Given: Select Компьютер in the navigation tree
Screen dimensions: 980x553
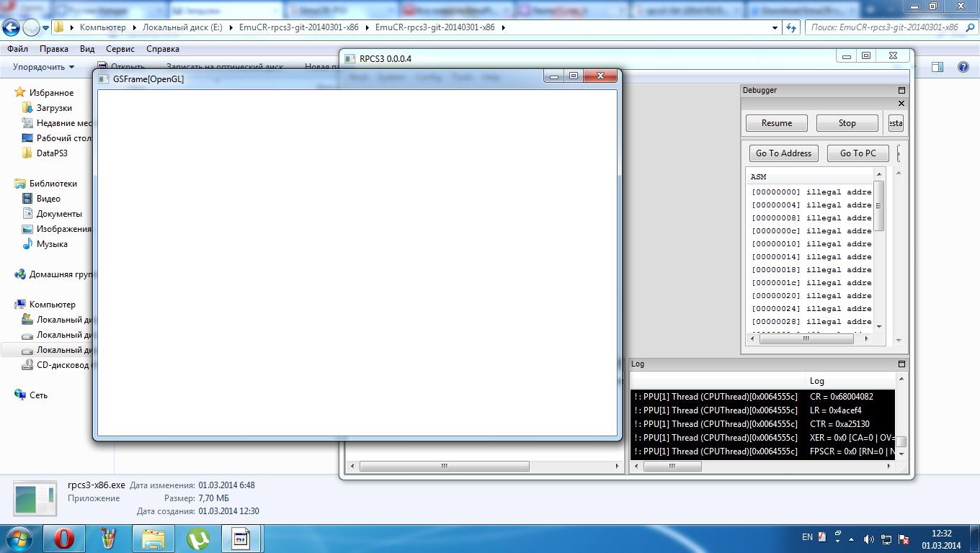Looking at the screenshot, I should 52,305.
